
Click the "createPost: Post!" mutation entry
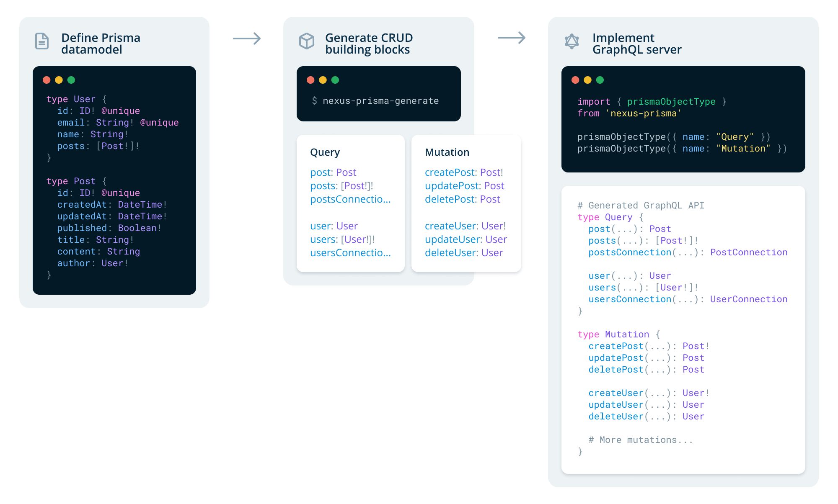[x=464, y=172]
